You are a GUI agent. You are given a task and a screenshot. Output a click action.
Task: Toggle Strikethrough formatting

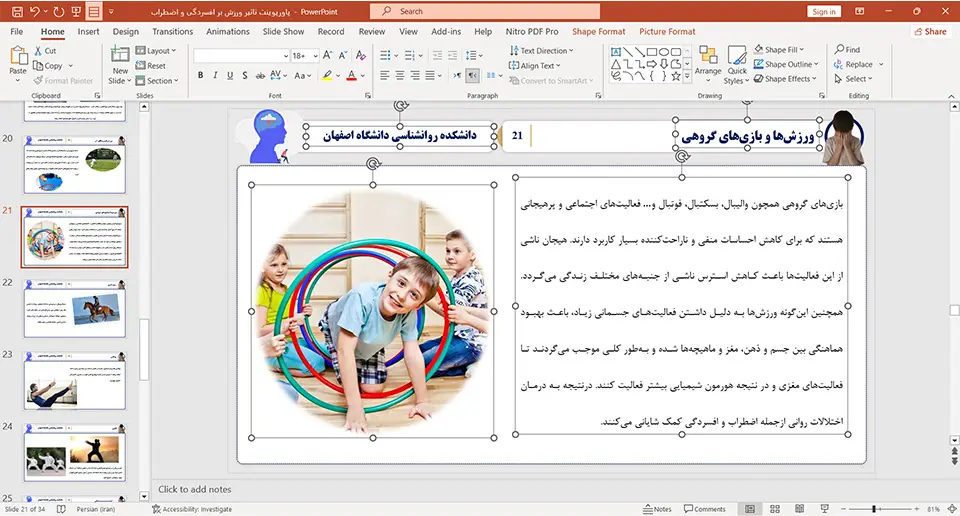pos(260,75)
